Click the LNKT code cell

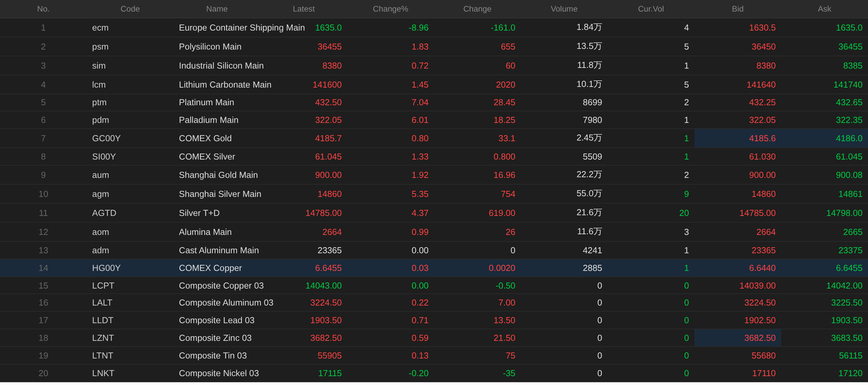(103, 373)
